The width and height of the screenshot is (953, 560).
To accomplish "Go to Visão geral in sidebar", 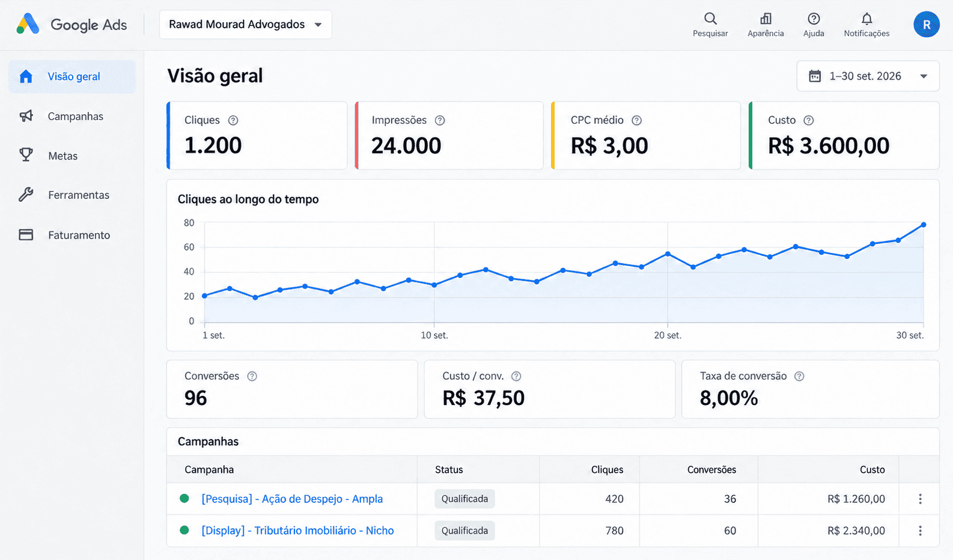I will pos(72,76).
